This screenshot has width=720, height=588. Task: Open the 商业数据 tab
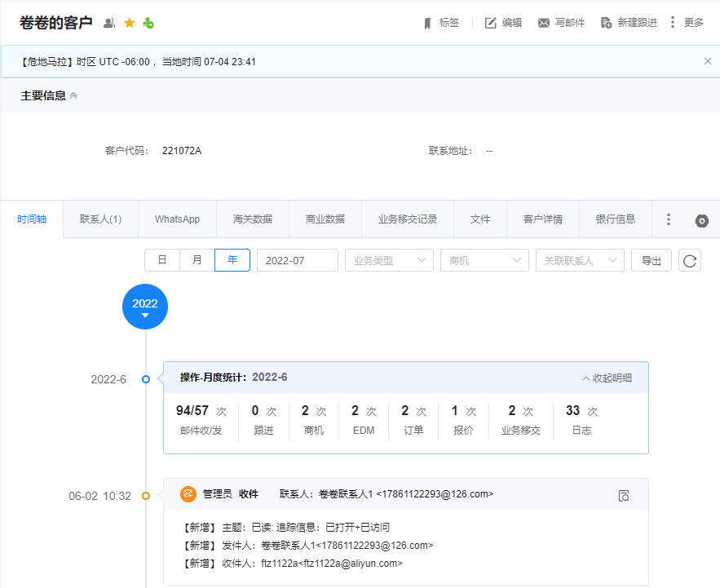click(325, 219)
